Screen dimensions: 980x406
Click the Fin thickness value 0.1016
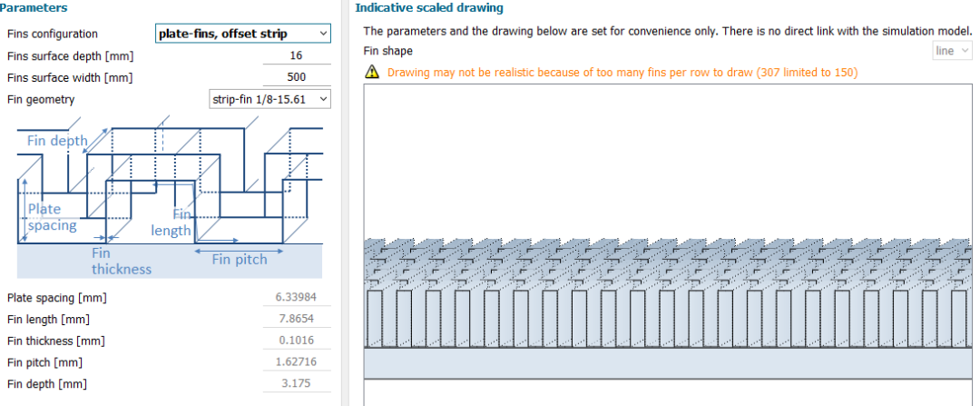[x=296, y=341]
